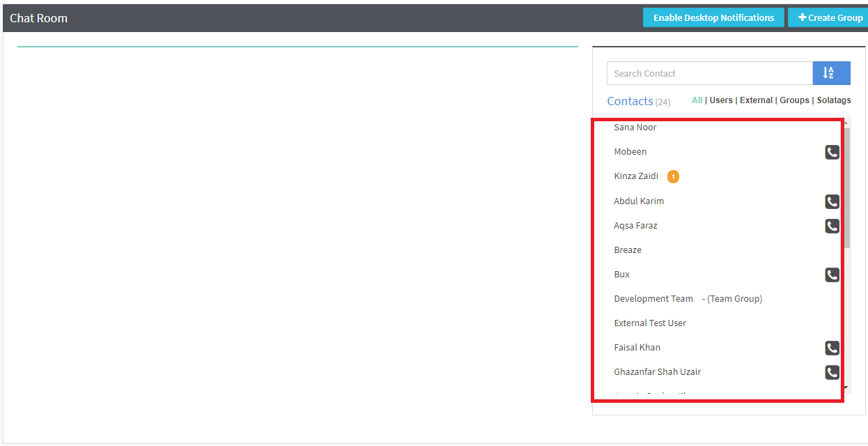Screen dimensions: 868x446
Task: Click the Create Group button
Action: pyautogui.click(x=830, y=18)
